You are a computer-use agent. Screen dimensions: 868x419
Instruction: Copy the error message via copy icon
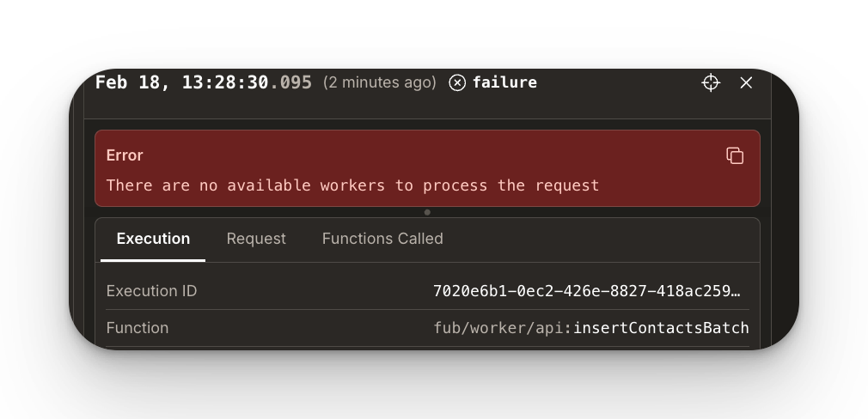[735, 155]
